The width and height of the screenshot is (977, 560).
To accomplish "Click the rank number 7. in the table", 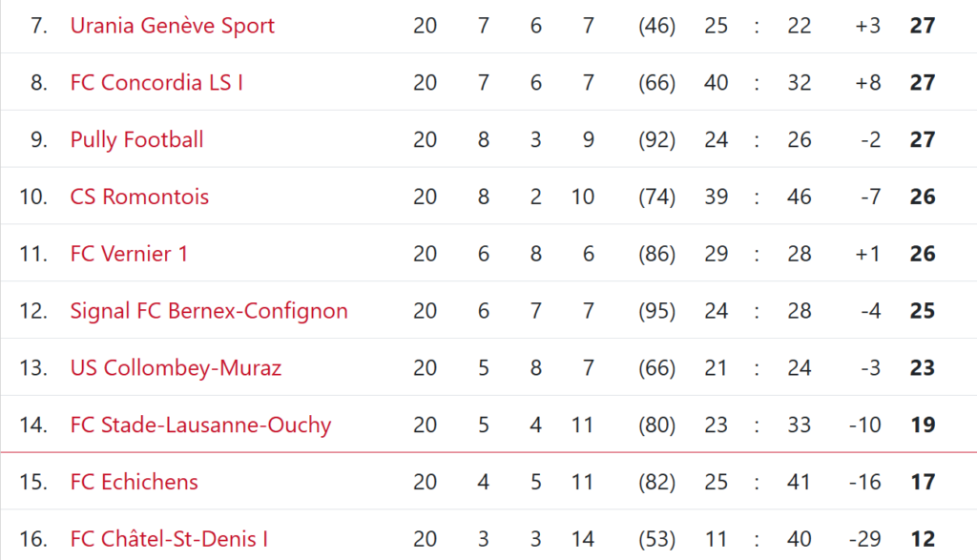I will point(39,25).
